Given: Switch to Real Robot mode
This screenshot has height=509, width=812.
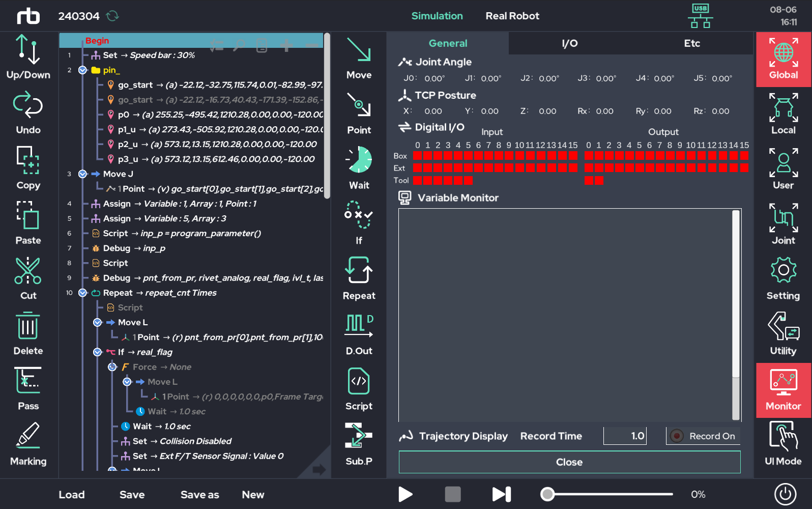Looking at the screenshot, I should coord(512,16).
